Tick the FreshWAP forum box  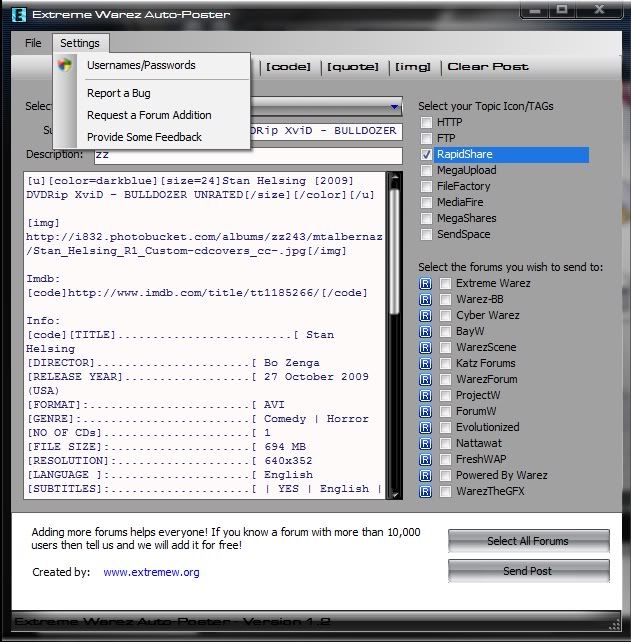(446, 459)
